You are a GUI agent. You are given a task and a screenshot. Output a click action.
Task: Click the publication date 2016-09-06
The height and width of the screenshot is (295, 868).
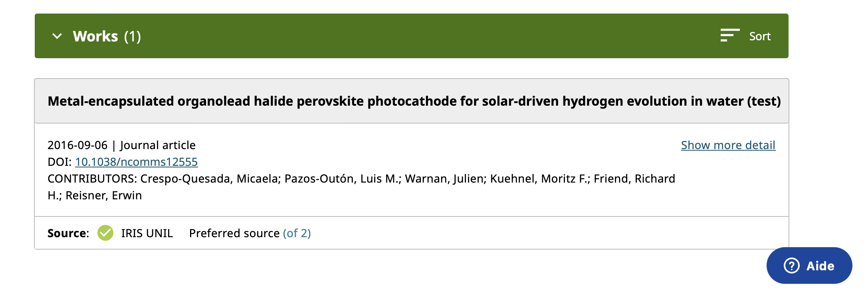tap(77, 145)
